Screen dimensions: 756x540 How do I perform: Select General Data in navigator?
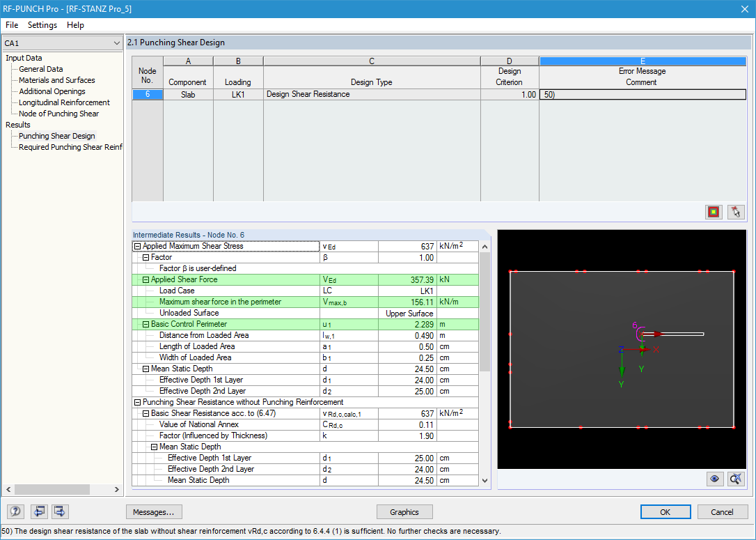click(x=40, y=69)
